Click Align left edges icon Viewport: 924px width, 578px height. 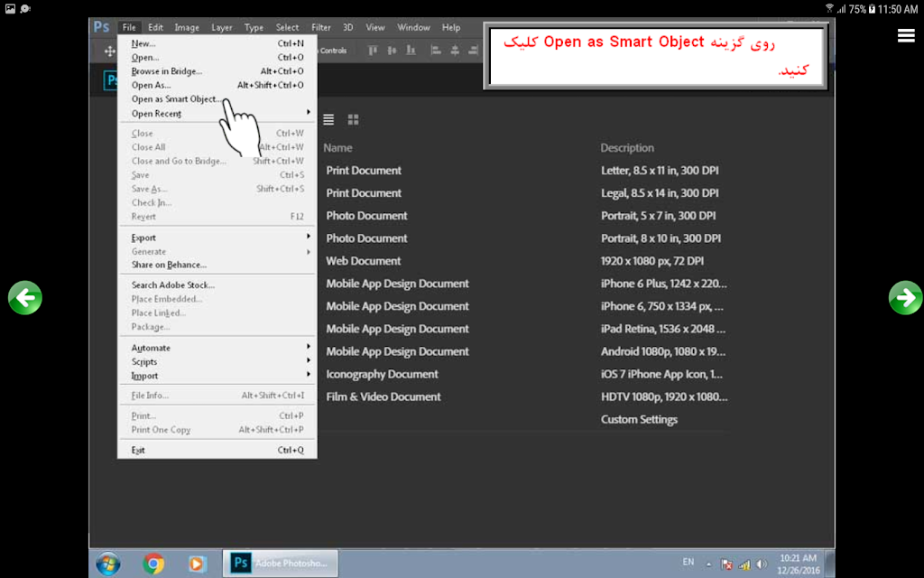coord(436,51)
